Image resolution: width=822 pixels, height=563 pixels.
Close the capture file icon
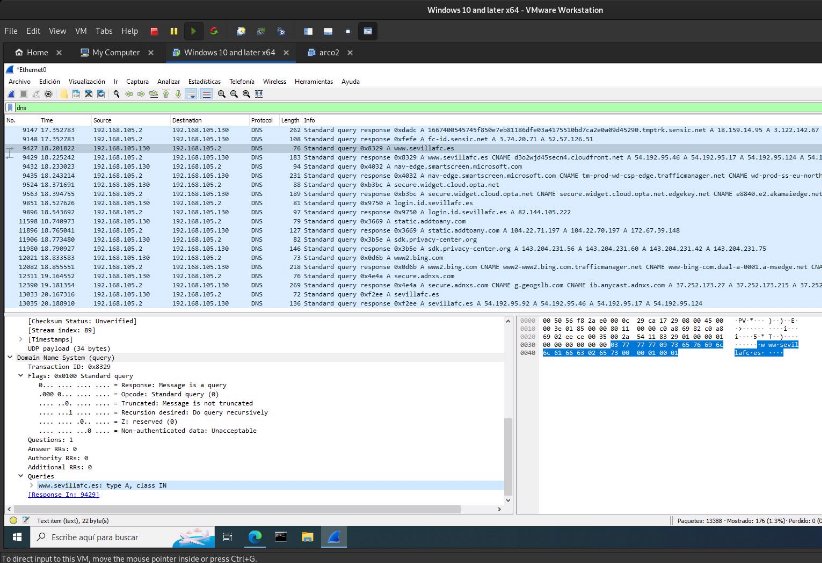pos(89,94)
